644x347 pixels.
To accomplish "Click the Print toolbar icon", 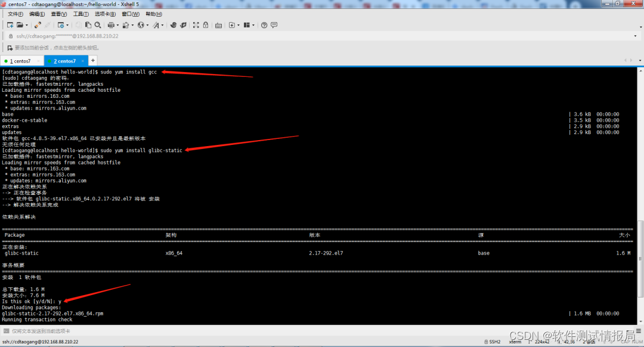I will pos(111,25).
